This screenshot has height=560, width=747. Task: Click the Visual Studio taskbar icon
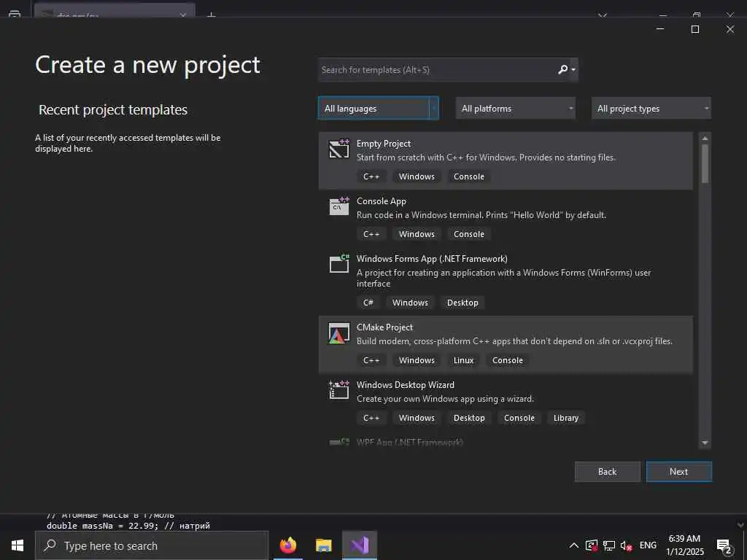(x=360, y=545)
